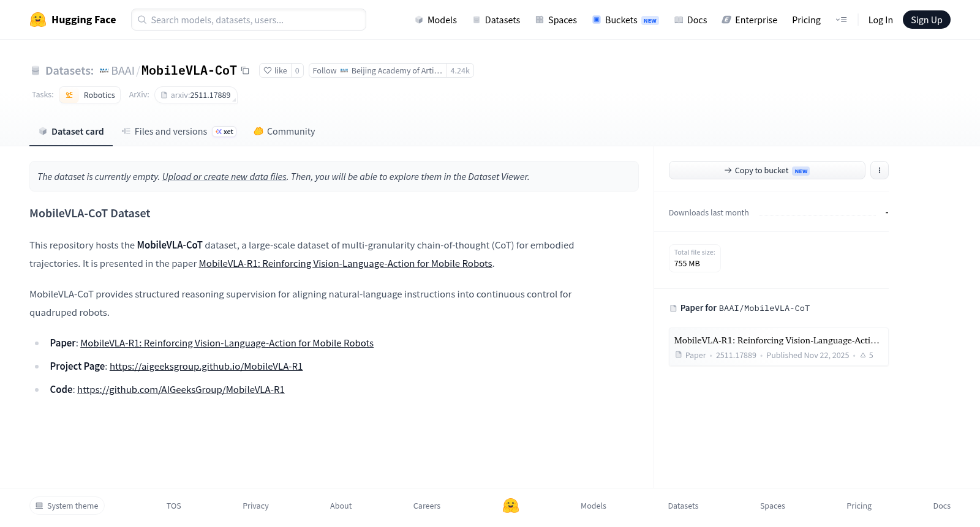The image size is (980, 527).
Task: Click the Hugging Face logo icon
Action: [x=38, y=20]
